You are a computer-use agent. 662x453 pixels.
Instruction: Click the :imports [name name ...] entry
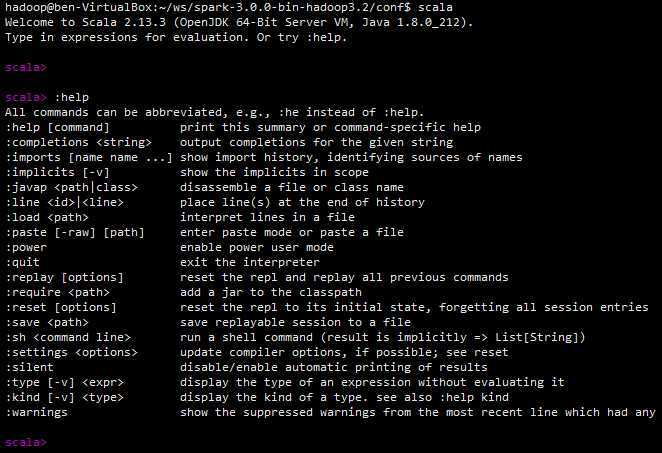click(x=89, y=157)
